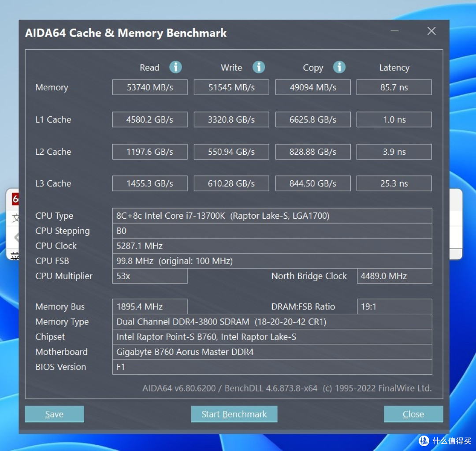The width and height of the screenshot is (476, 451).
Task: Click L2 Cache write 550.94 GB/s
Action: pyautogui.click(x=231, y=152)
